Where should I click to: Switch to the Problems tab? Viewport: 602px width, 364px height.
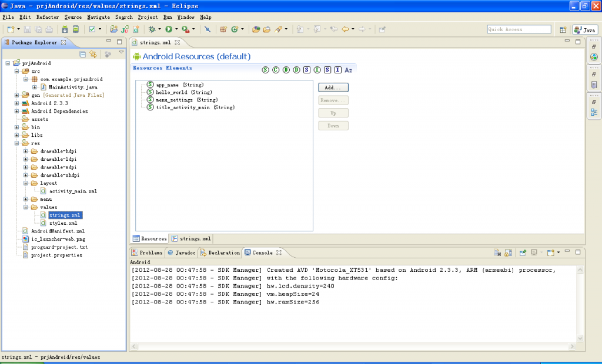(x=147, y=252)
